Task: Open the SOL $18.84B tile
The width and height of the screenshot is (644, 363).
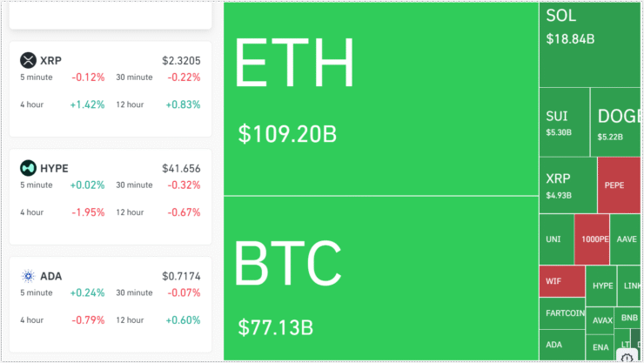Action: [x=590, y=44]
